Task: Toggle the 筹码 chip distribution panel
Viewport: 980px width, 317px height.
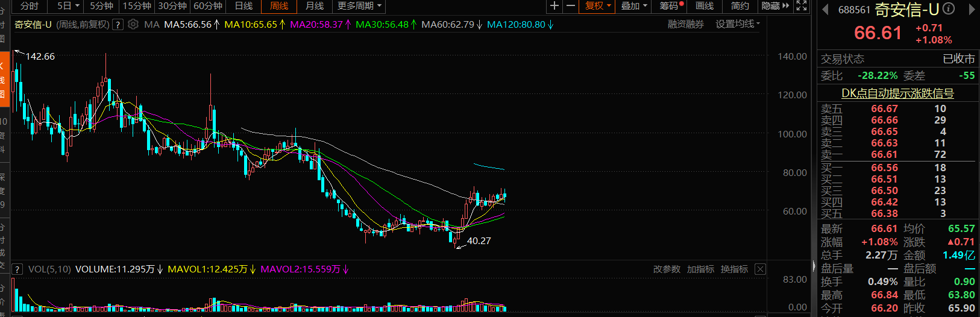Action: [x=670, y=6]
